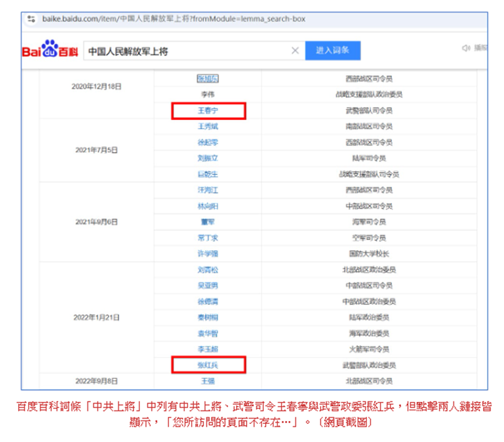Viewport: 504px width, 442px height.
Task: Click 西部战区司令员 in the 张旭东 row
Action: [369, 79]
